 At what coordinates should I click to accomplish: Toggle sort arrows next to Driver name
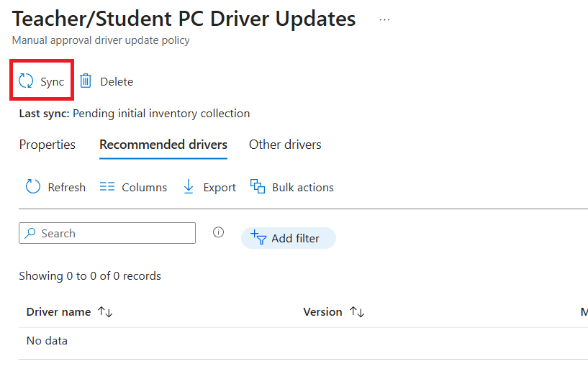point(106,312)
